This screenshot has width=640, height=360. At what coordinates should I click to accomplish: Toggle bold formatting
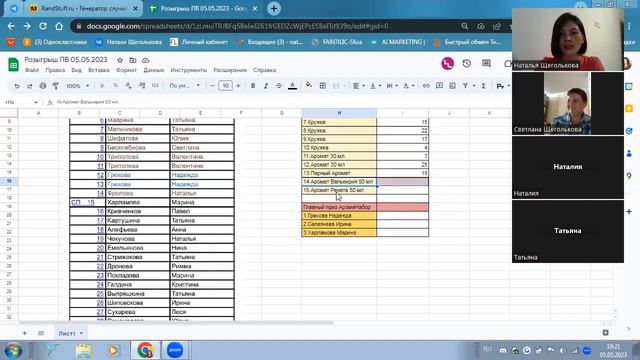coord(253,86)
